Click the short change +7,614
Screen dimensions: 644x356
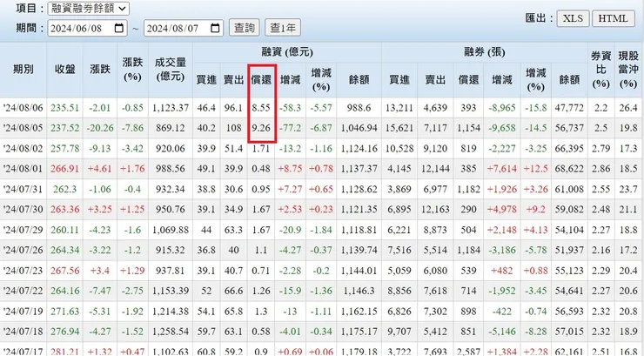[501, 169]
